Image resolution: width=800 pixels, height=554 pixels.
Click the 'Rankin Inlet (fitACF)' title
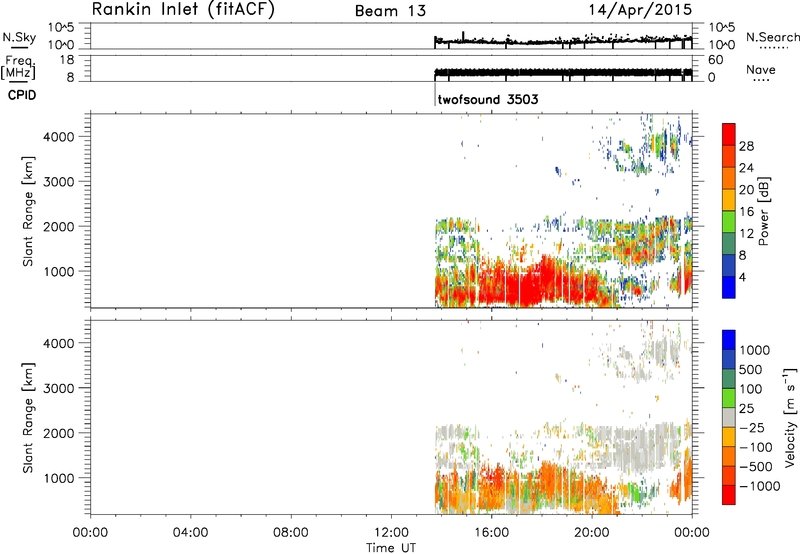pos(183,9)
